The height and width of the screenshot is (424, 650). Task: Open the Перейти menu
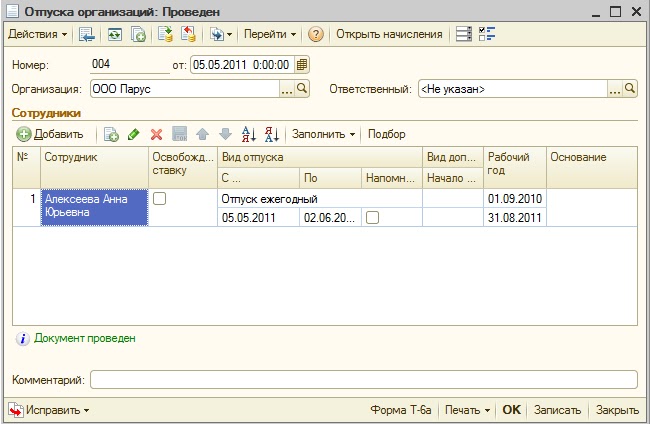270,34
